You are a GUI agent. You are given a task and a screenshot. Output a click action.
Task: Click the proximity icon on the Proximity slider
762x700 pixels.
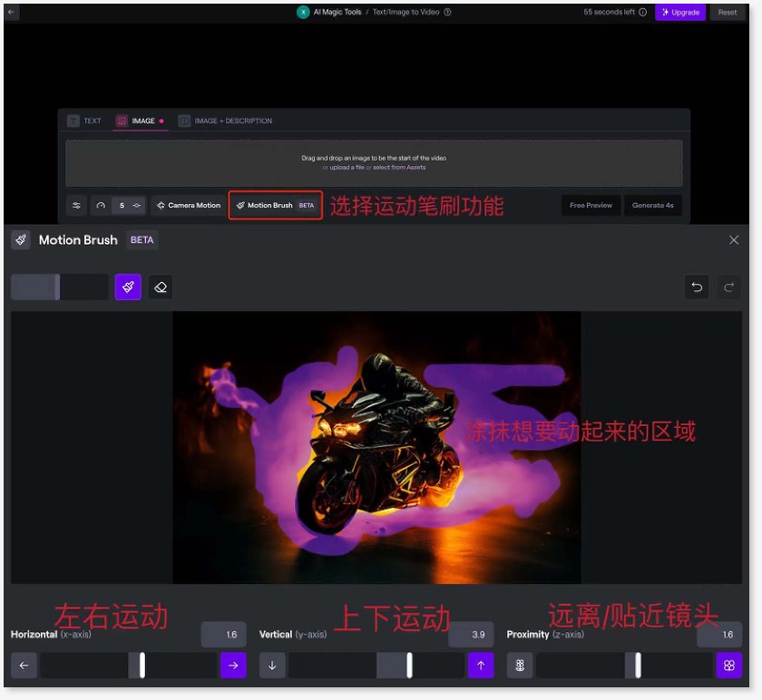coord(518,665)
